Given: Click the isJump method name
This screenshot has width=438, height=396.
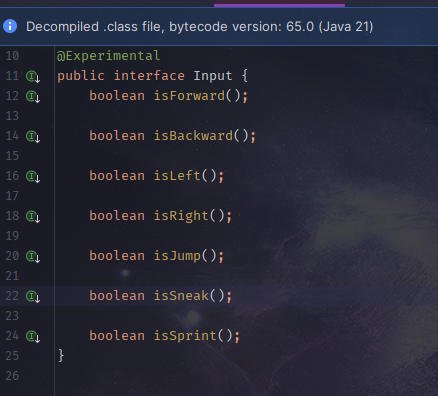Looking at the screenshot, I should (x=177, y=256).
